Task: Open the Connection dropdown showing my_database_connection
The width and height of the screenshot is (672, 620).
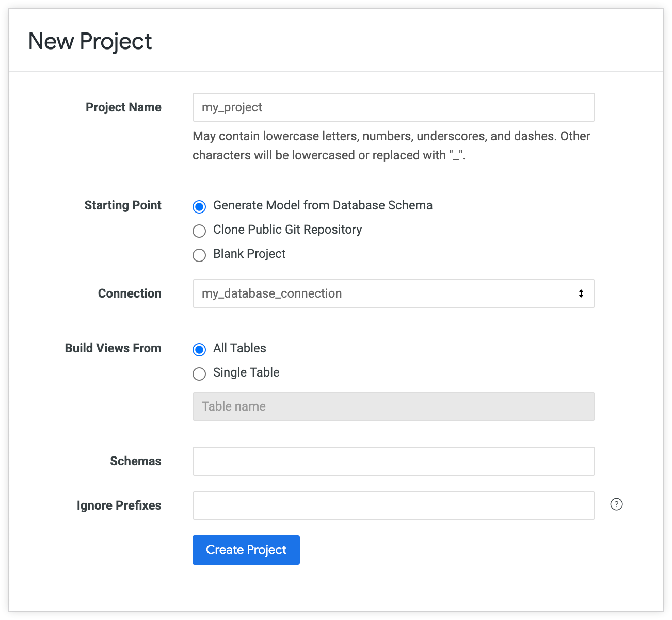Action: (x=382, y=293)
